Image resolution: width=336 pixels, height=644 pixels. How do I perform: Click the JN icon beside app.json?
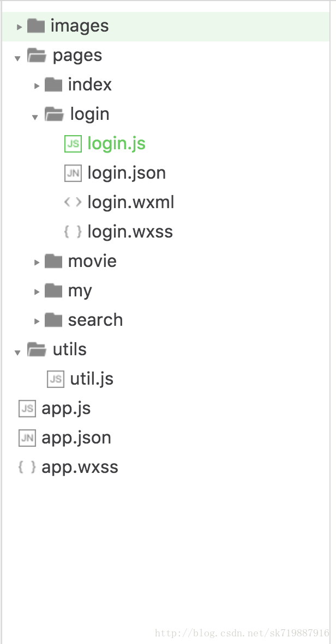[27, 438]
